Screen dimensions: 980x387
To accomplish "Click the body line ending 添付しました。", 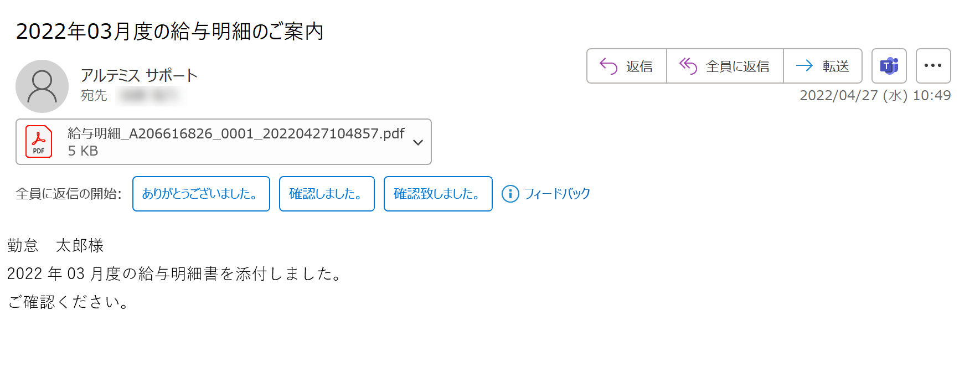I will pos(176,274).
